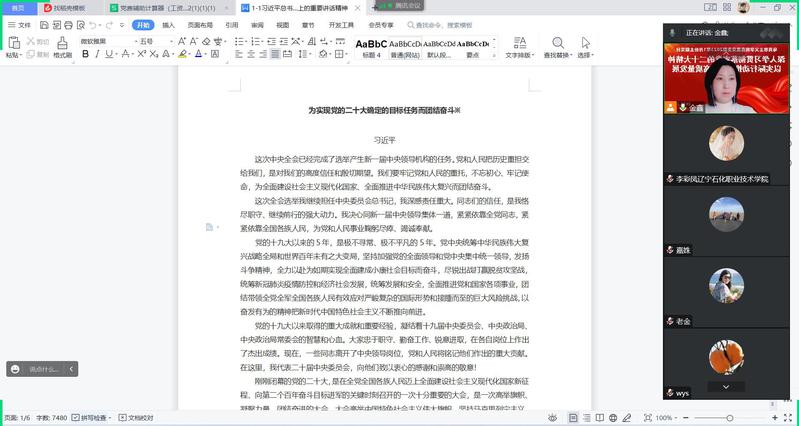Toggle document proofreading in status bar

136,418
